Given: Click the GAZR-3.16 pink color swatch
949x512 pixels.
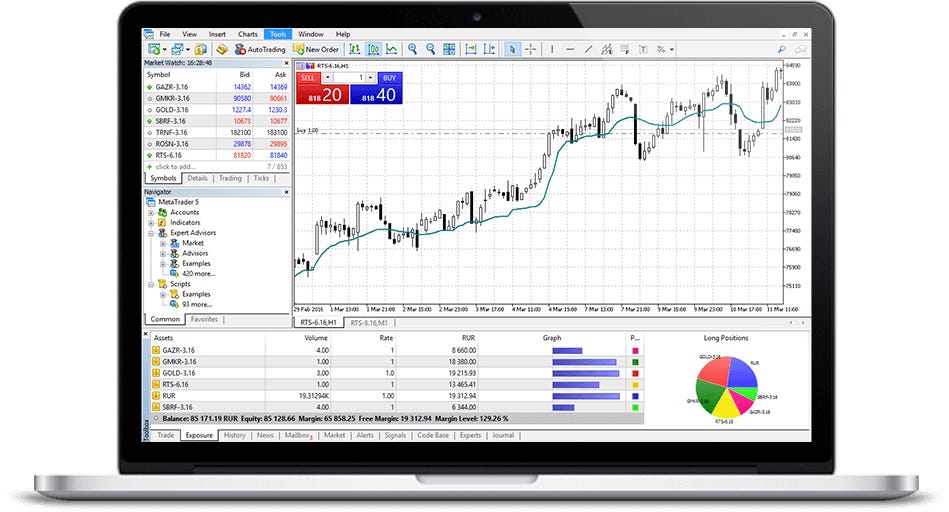Looking at the screenshot, I should (x=634, y=351).
